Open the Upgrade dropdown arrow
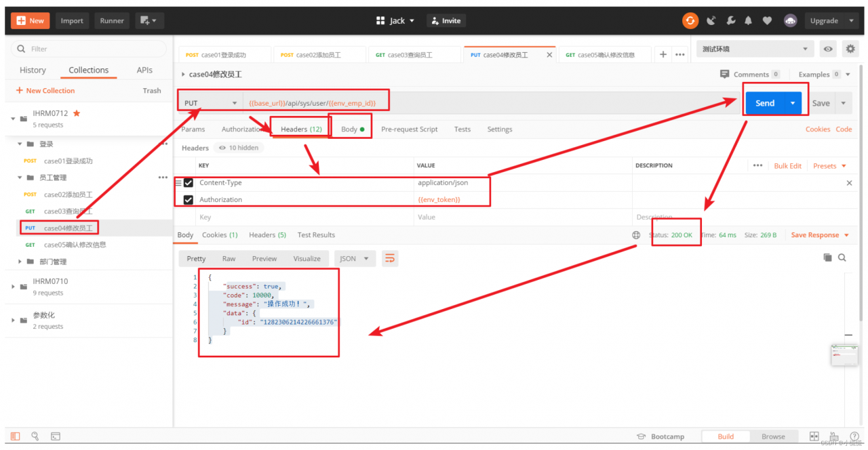868x450 pixels. point(852,21)
